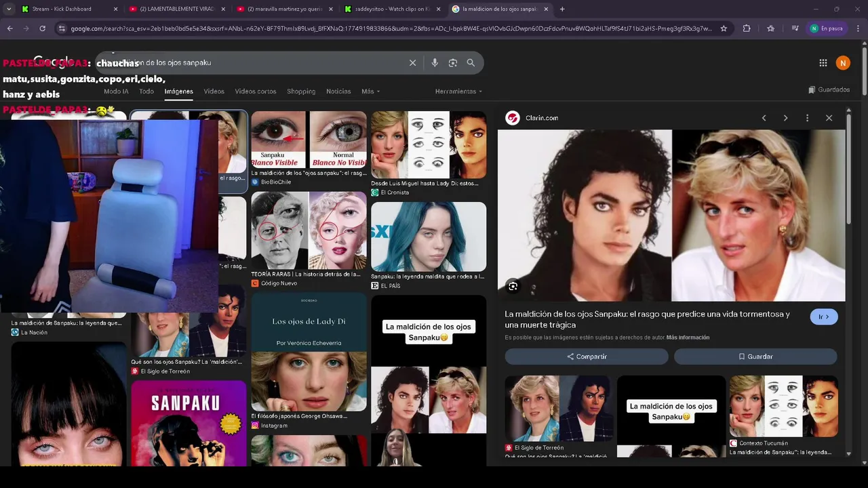Screen dimensions: 868x488
Task: Select the Noticias tab
Action: (x=338, y=91)
